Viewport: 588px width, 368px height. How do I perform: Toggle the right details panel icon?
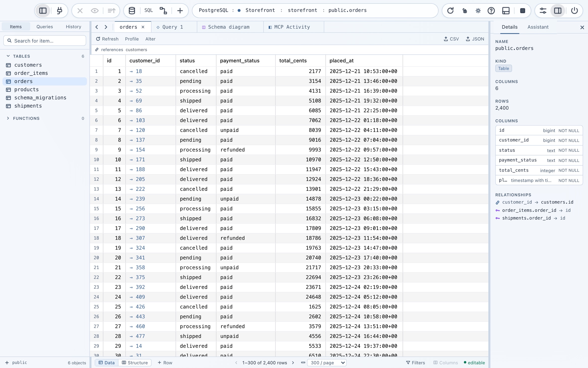(x=558, y=10)
